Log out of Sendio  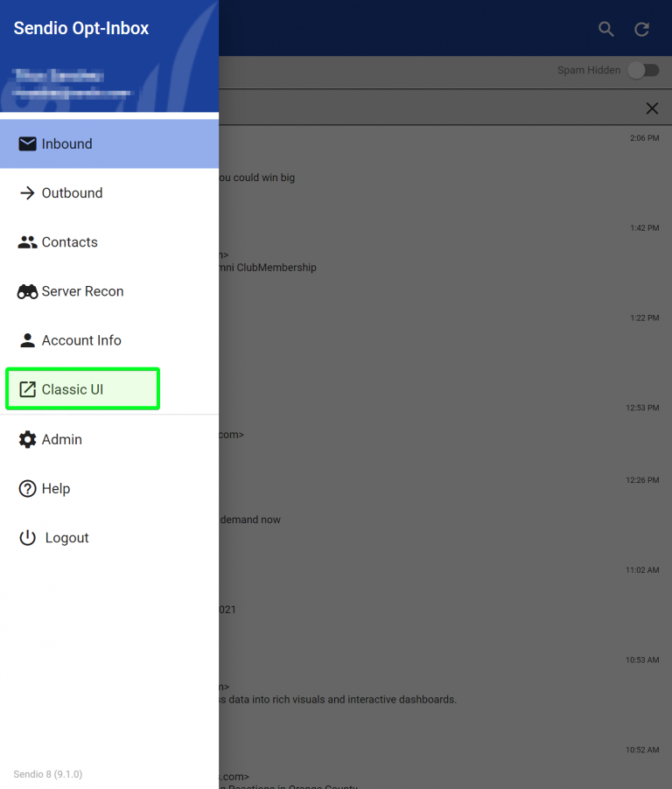[x=109, y=538]
